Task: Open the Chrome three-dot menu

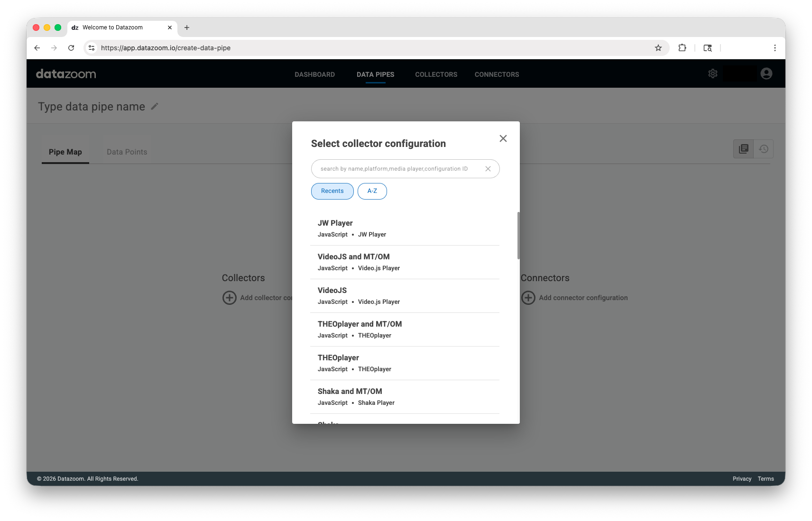Action: [775, 48]
